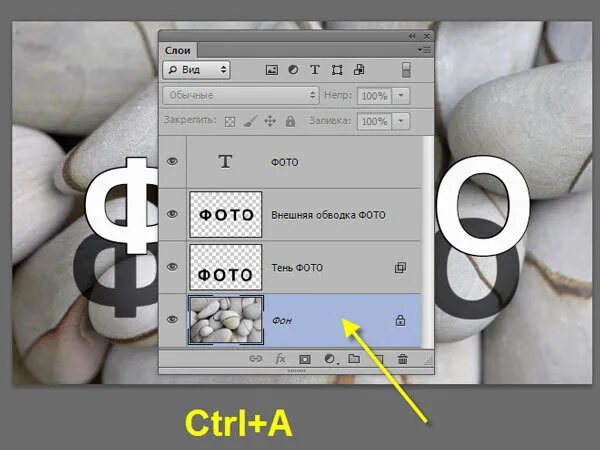Open the Вид filter type dropdown
This screenshot has height=450, width=600.
tap(196, 70)
